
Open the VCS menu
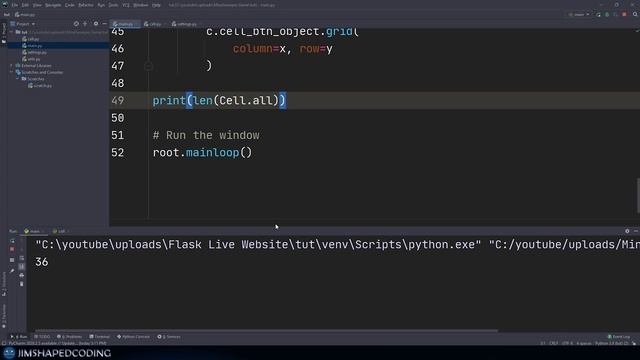point(126,5)
